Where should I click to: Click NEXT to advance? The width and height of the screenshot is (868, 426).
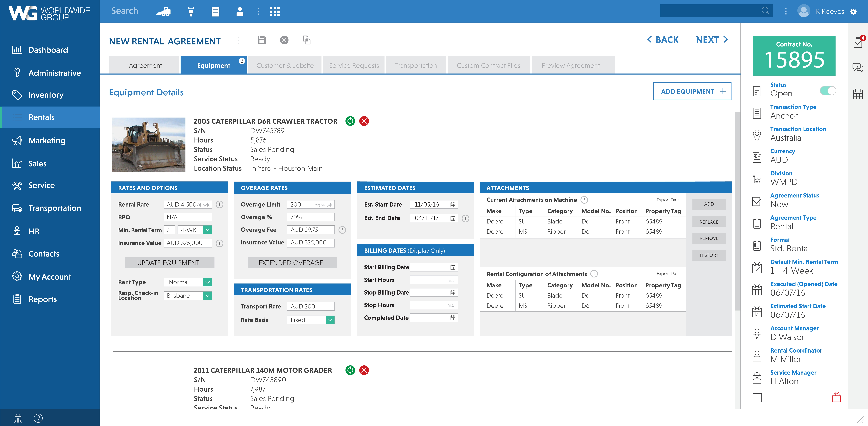[712, 40]
